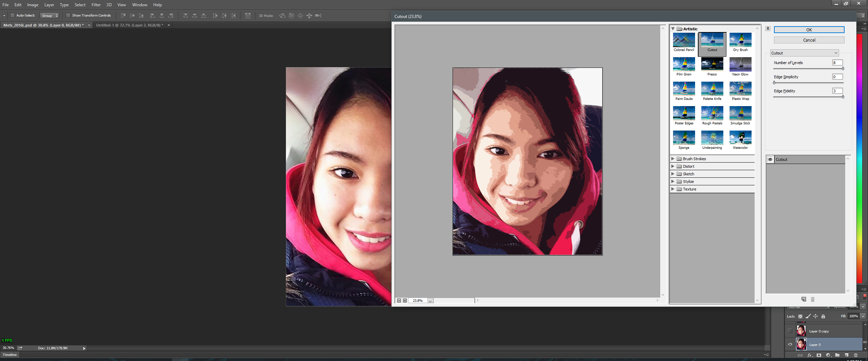This screenshot has height=361, width=868.
Task: Distribute top edges icon
Action: pos(185,16)
